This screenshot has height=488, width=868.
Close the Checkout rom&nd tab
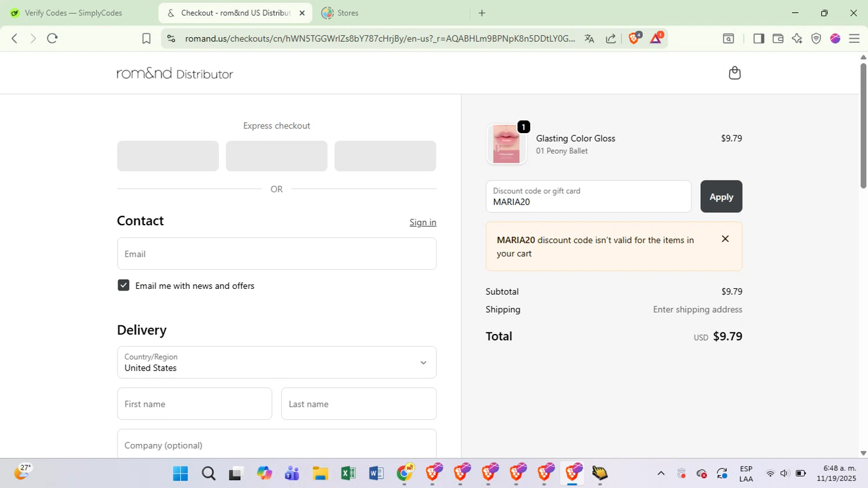pyautogui.click(x=301, y=13)
